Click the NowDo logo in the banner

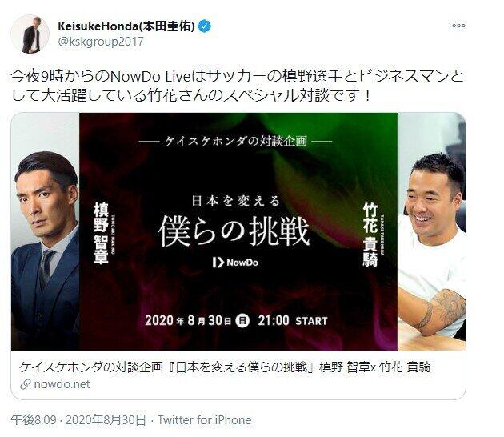pyautogui.click(x=235, y=263)
